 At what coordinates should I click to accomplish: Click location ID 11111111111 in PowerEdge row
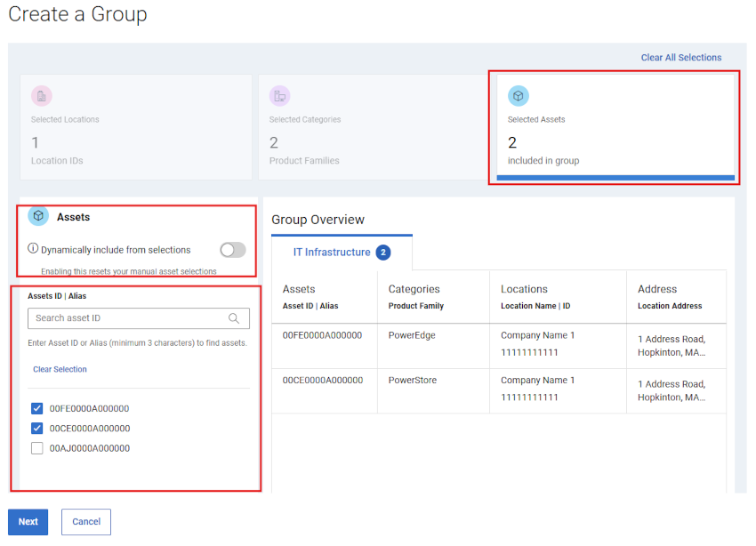click(x=529, y=353)
